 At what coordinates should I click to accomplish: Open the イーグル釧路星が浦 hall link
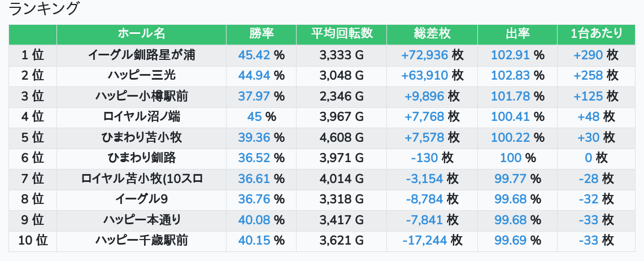point(141,55)
